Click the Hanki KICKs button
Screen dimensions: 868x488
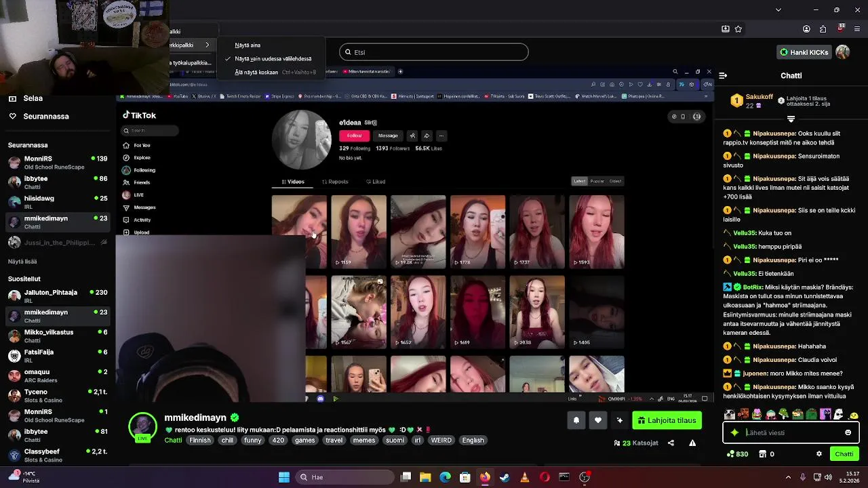click(804, 52)
